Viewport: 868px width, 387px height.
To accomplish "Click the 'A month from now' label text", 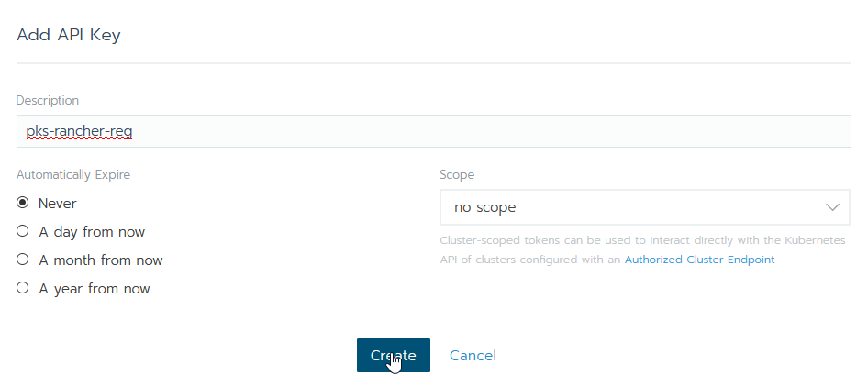I will point(101,260).
